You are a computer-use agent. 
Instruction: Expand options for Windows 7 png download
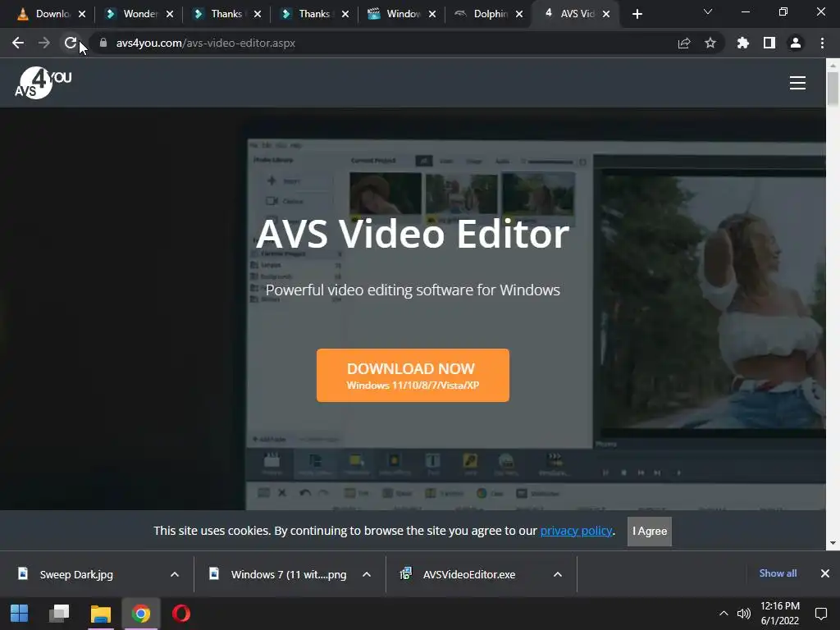pos(367,574)
